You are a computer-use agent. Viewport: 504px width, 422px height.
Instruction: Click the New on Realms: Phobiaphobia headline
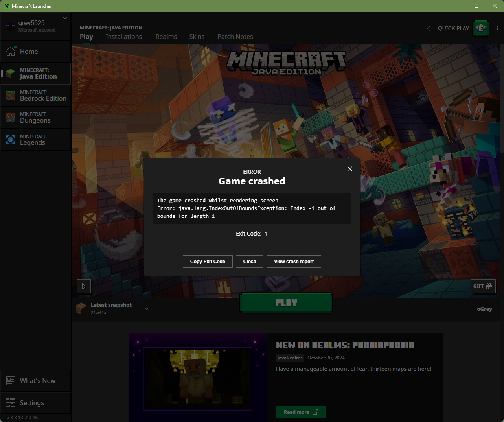pos(345,345)
